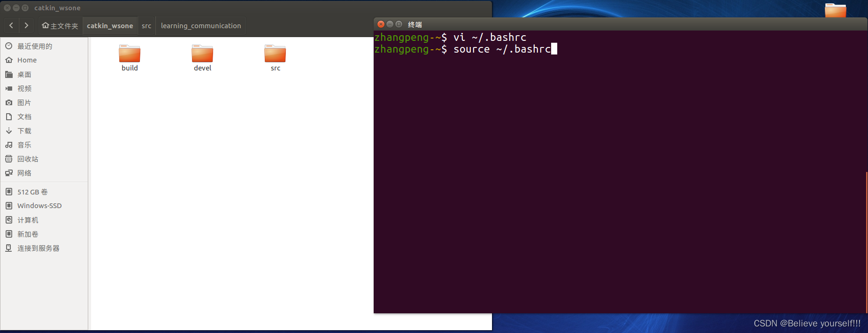This screenshot has height=333, width=868.
Task: Click the music note icon beside 音乐
Action: pyautogui.click(x=8, y=145)
